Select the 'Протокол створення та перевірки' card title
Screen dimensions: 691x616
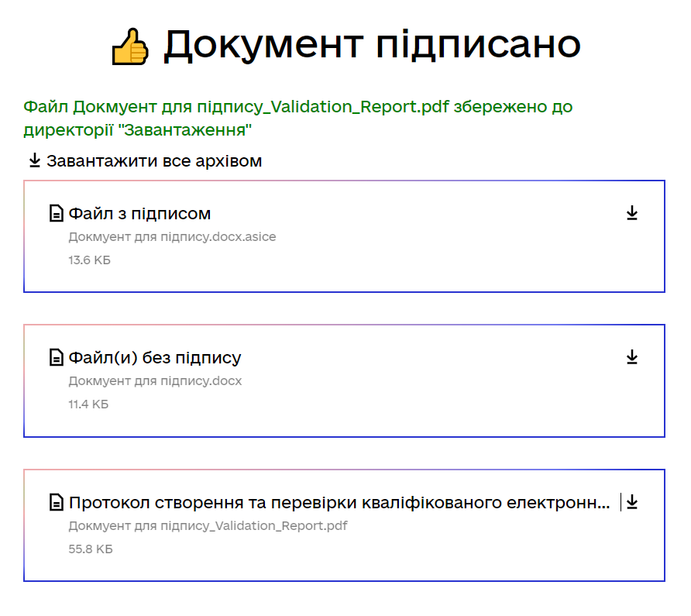[x=339, y=503]
